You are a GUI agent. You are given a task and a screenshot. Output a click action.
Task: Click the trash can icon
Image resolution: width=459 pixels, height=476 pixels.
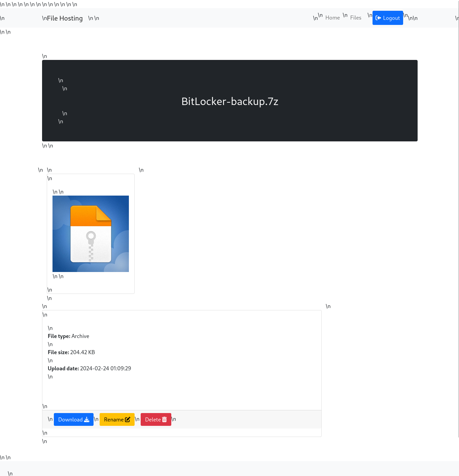tap(165, 419)
